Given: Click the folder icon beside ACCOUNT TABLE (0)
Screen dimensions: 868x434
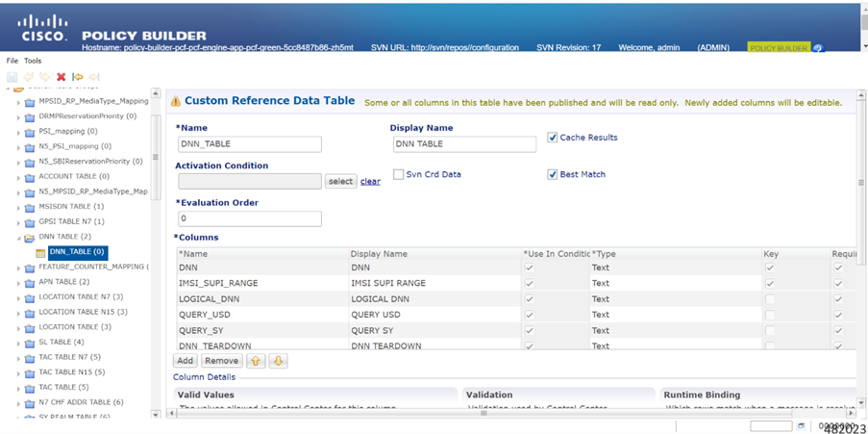Looking at the screenshot, I should pyautogui.click(x=30, y=177).
